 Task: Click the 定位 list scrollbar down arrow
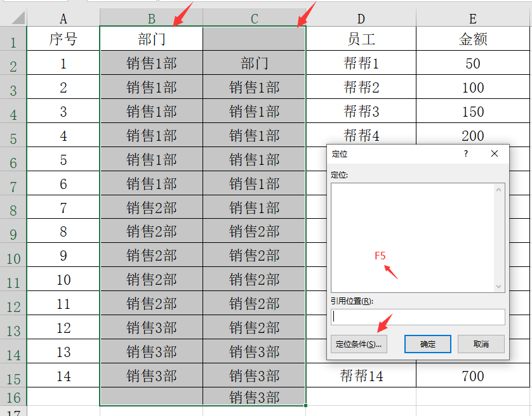pos(498,286)
